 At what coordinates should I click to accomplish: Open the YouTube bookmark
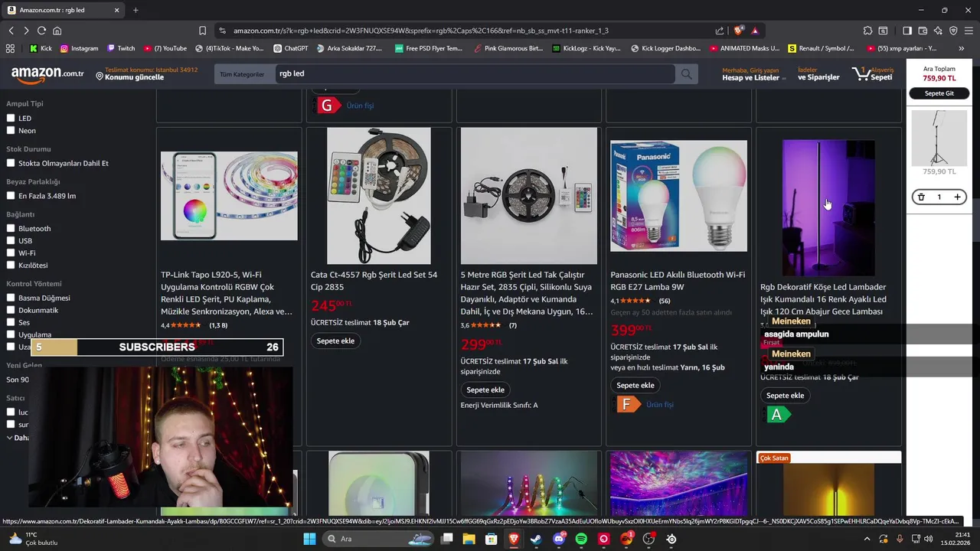coord(165,48)
